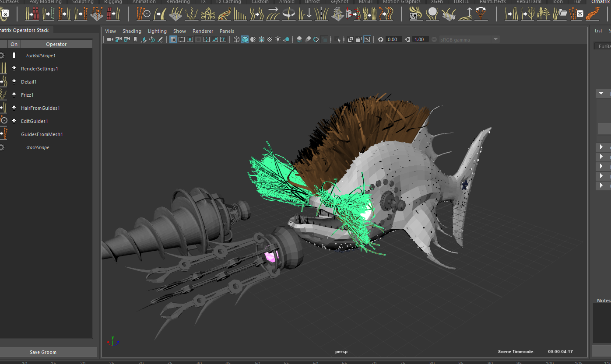
Task: Open the sRGB gamma color space dropdown
Action: pyautogui.click(x=469, y=39)
